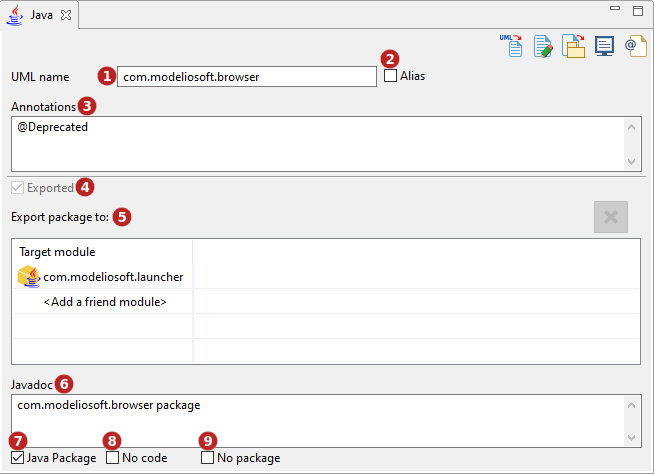Click the edit document pencil icon
654x474 pixels.
(x=543, y=46)
